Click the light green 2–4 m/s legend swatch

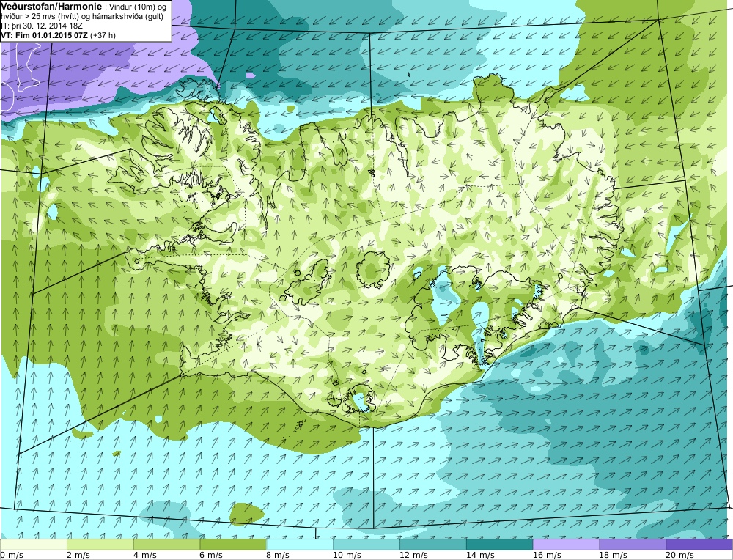100,545
